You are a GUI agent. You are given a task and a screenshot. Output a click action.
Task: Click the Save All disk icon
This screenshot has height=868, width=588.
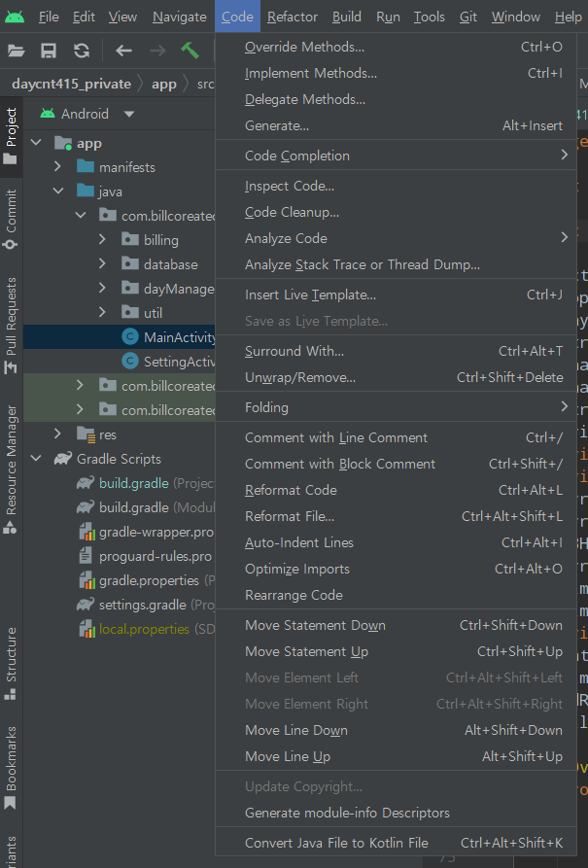point(49,51)
